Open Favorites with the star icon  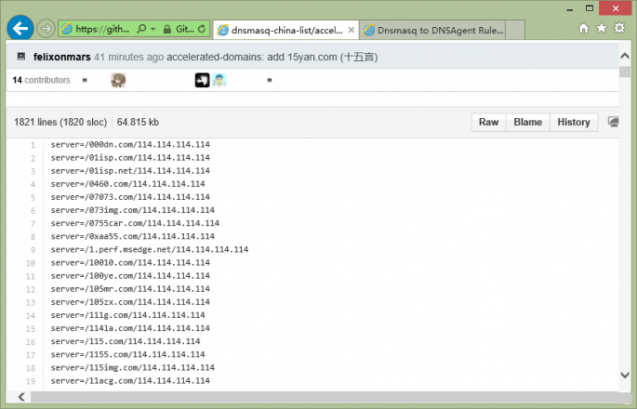(603, 29)
